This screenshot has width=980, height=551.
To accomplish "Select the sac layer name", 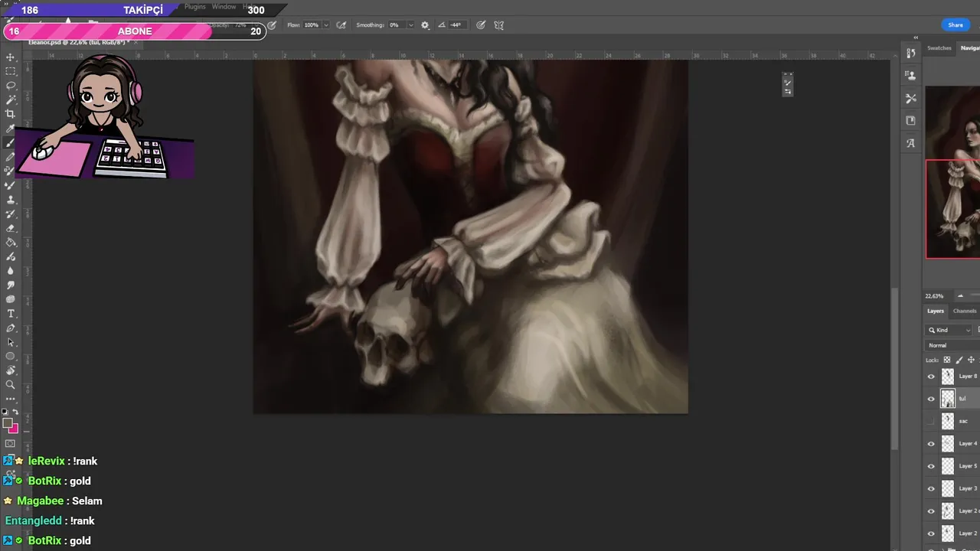I will coord(963,421).
